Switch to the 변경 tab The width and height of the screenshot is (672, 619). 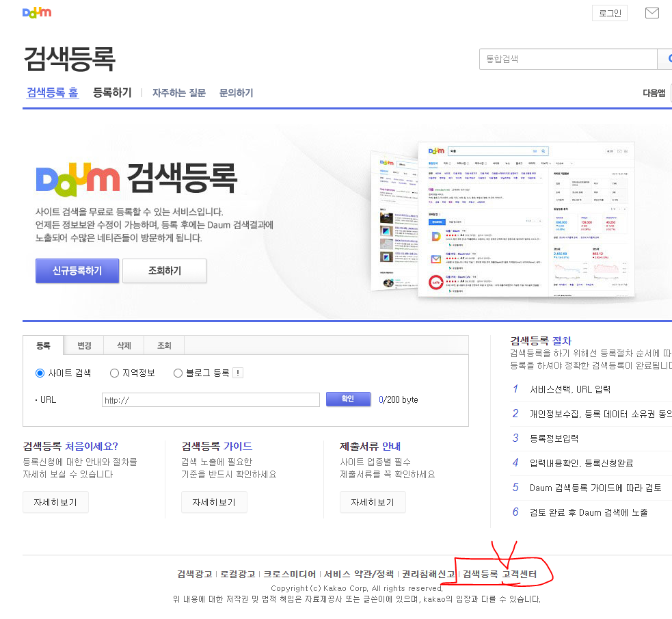[84, 345]
